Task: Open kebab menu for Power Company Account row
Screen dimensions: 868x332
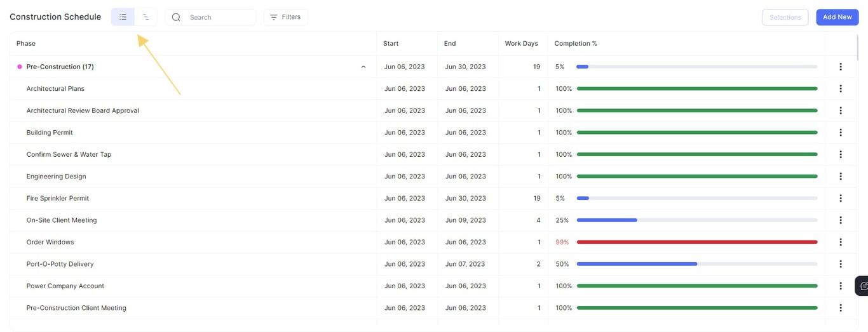Action: pos(840,286)
